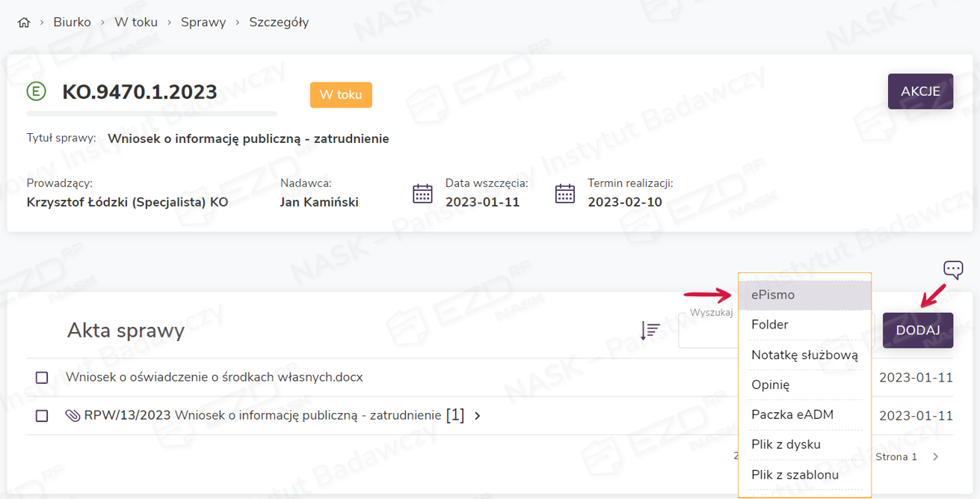980x499 pixels.
Task: Click the green E case type icon
Action: coord(36,92)
